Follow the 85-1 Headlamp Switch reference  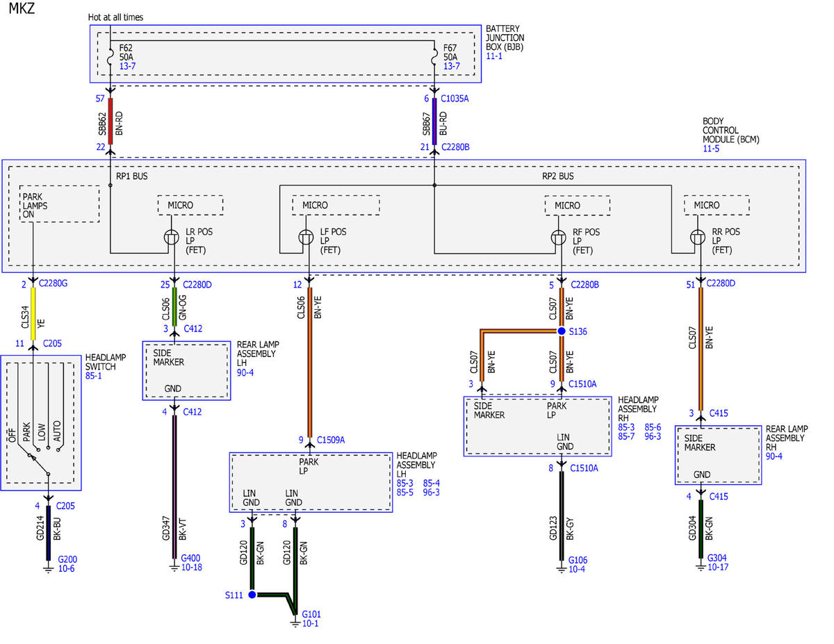[x=92, y=376]
